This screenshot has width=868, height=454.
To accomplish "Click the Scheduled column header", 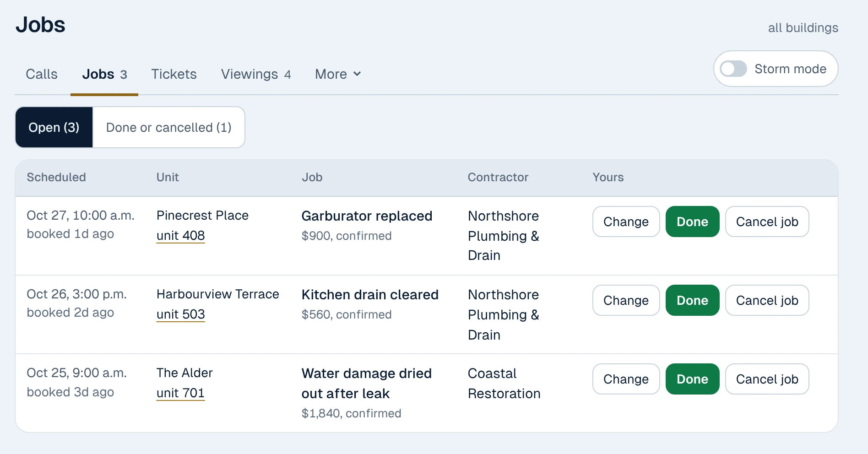I will click(56, 177).
